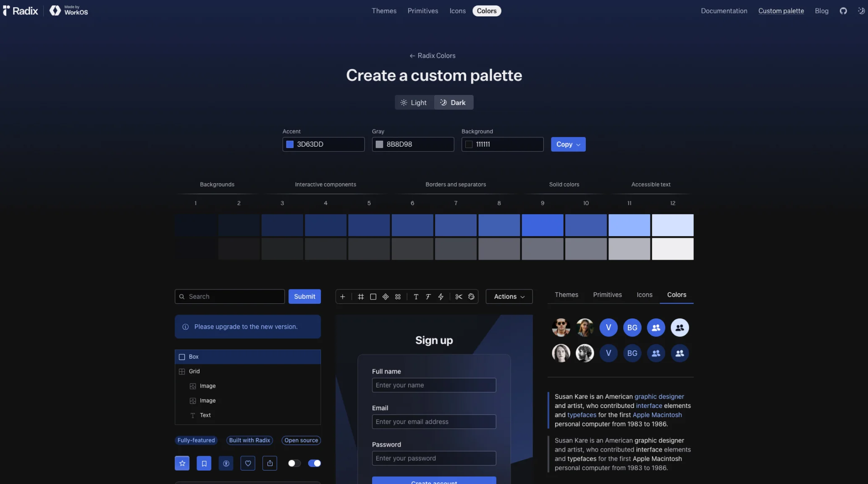The image size is (868, 484).
Task: Open the WorkOS logo link
Action: [69, 11]
